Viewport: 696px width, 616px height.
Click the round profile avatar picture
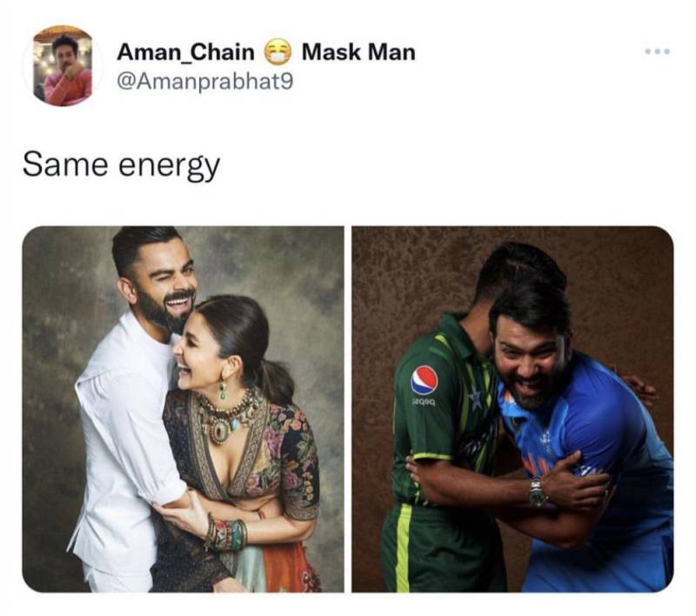pos(62,65)
